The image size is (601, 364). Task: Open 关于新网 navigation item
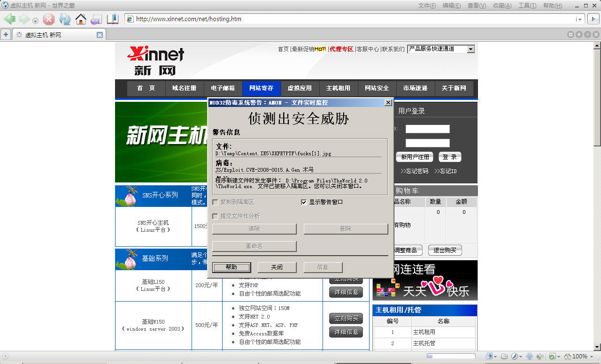454,88
